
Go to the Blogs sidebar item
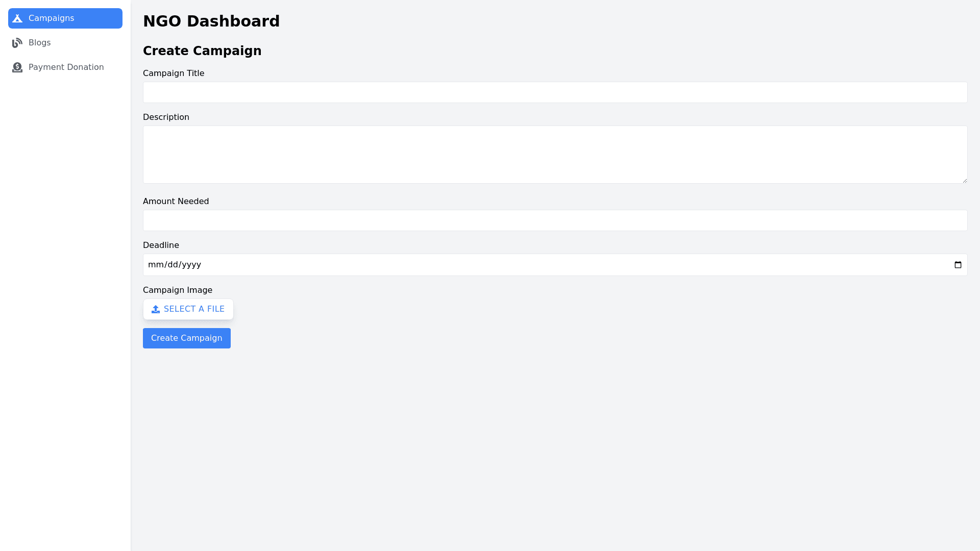pyautogui.click(x=39, y=43)
